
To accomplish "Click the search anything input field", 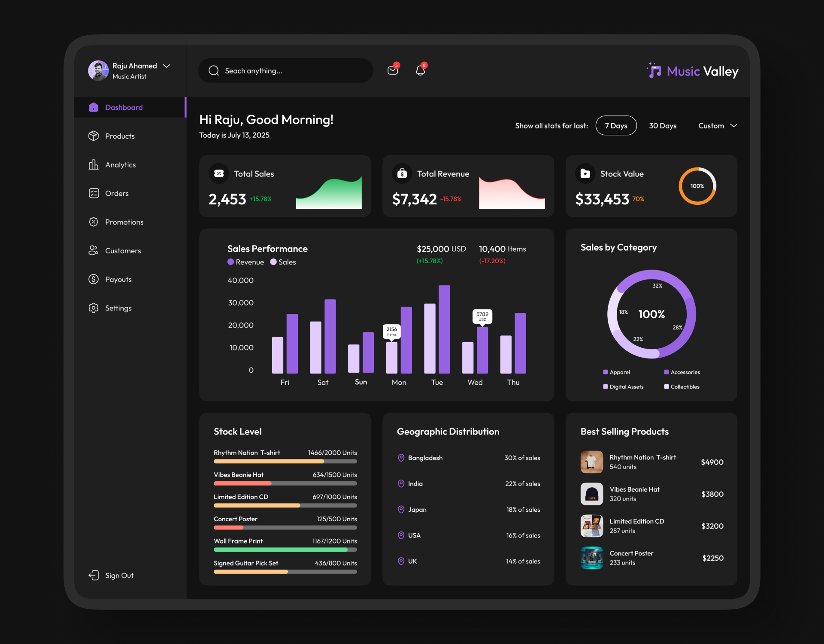I will point(285,70).
